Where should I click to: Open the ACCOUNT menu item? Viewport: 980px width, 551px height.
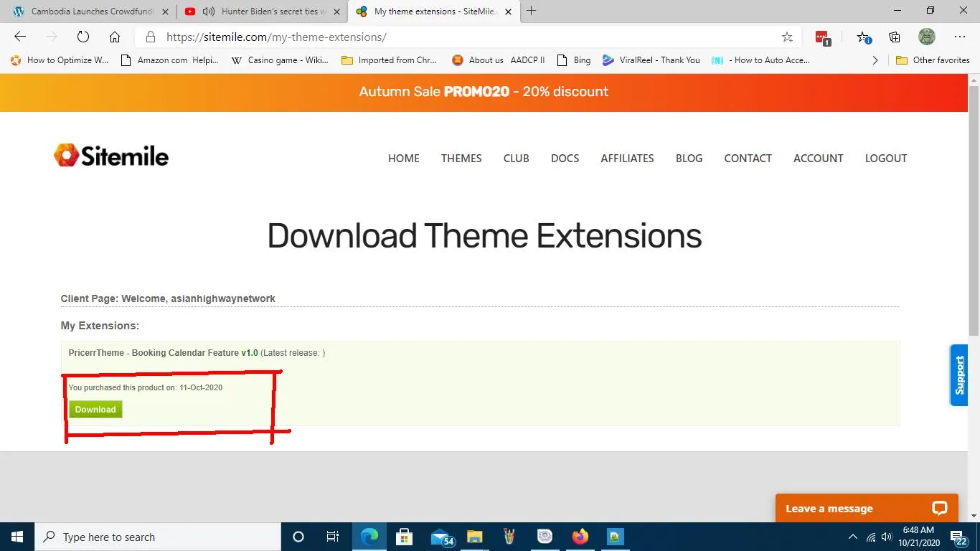[818, 159]
